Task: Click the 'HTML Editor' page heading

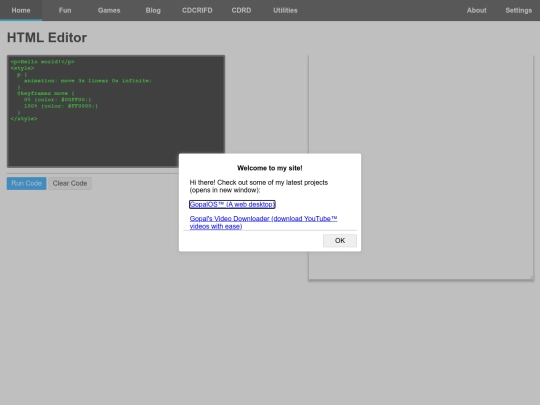Action: click(47, 38)
